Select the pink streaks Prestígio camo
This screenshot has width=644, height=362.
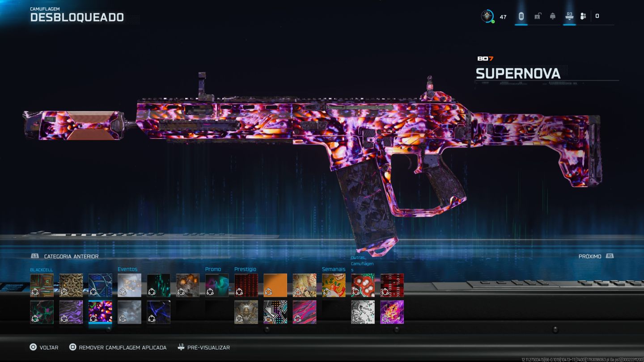305,312
